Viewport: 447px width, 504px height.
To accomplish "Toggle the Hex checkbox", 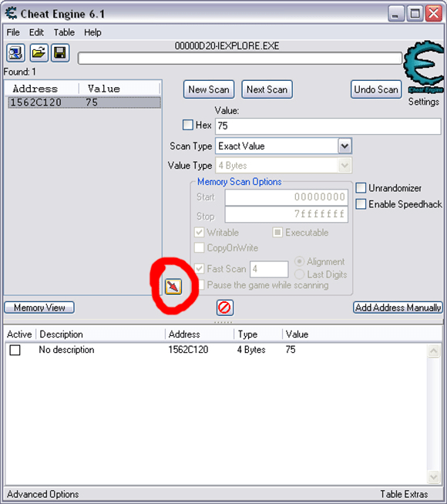I will 188,125.
